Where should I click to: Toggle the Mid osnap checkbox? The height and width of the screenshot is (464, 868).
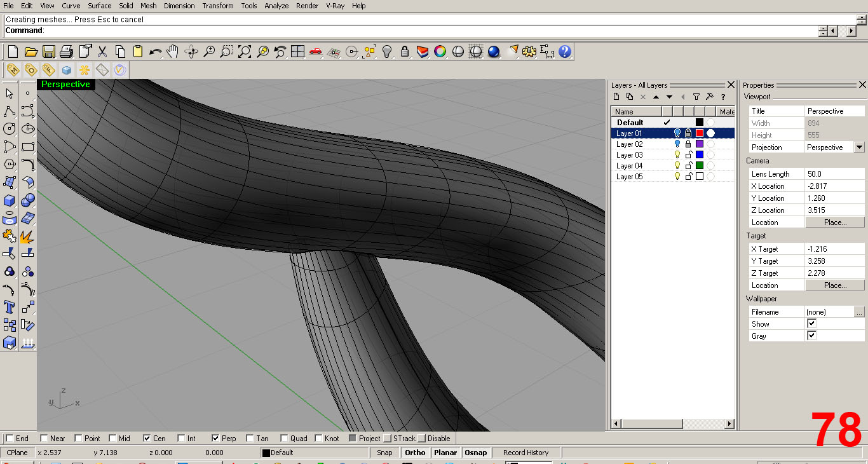coord(112,438)
